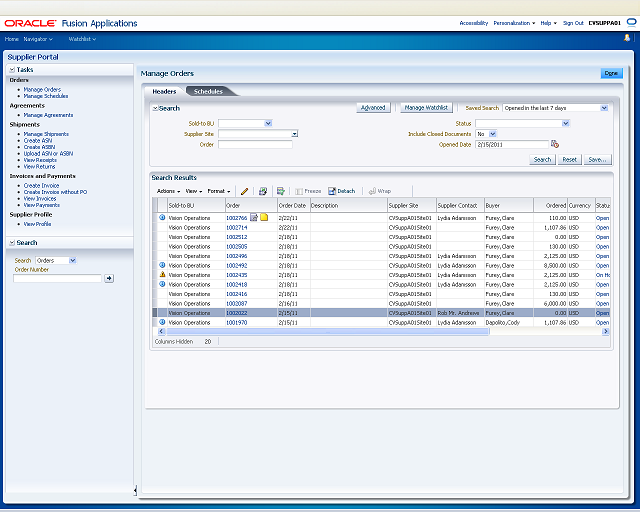Open the Help menu
The width and height of the screenshot is (640, 512).
coord(548,23)
